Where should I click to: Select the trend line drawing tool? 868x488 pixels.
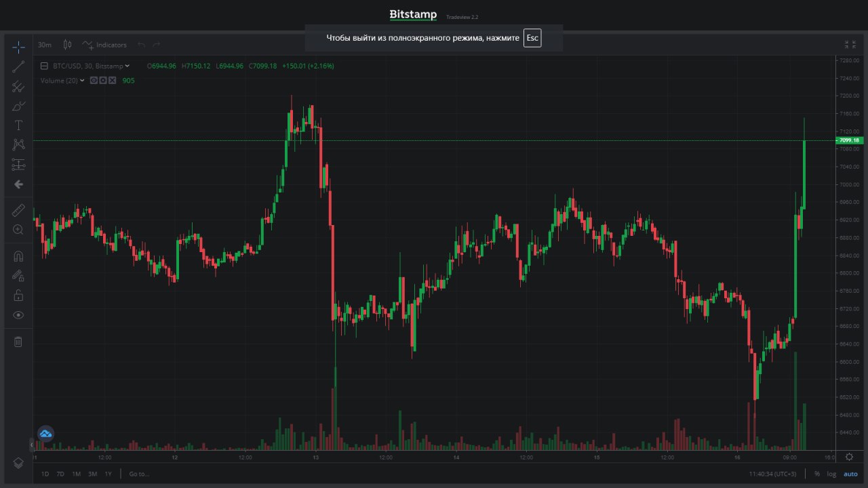[x=18, y=66]
